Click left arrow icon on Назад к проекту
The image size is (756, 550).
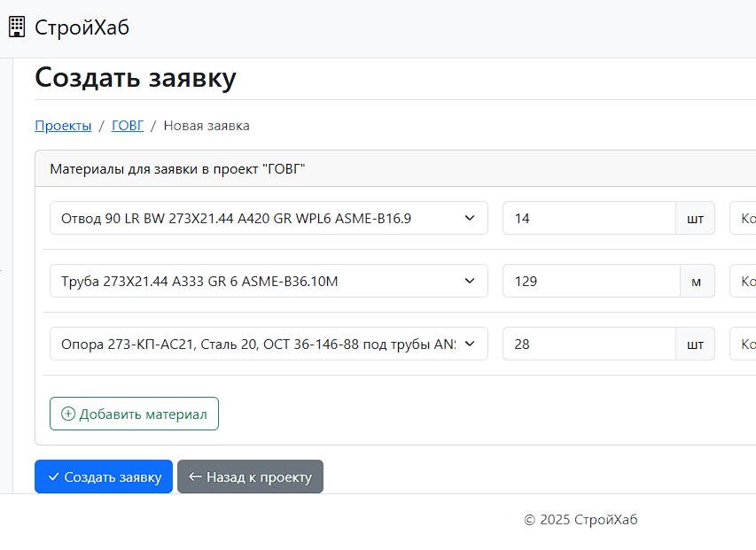tap(195, 476)
